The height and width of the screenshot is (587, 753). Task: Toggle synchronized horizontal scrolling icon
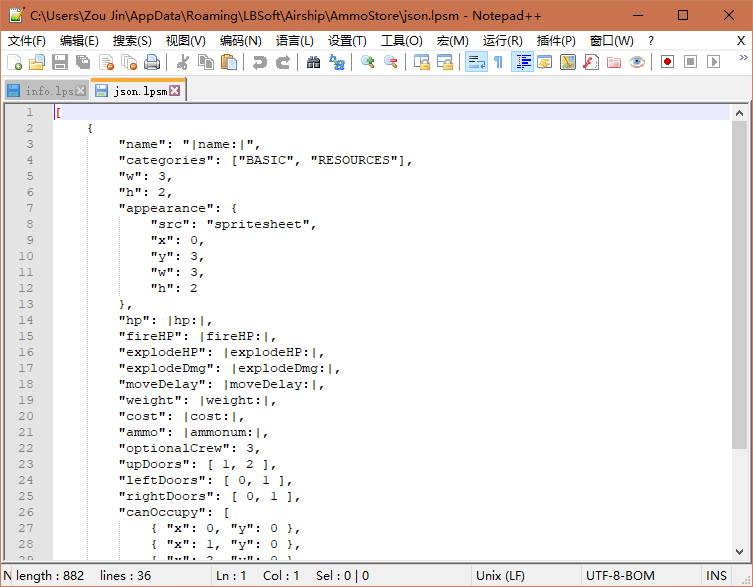tap(444, 62)
